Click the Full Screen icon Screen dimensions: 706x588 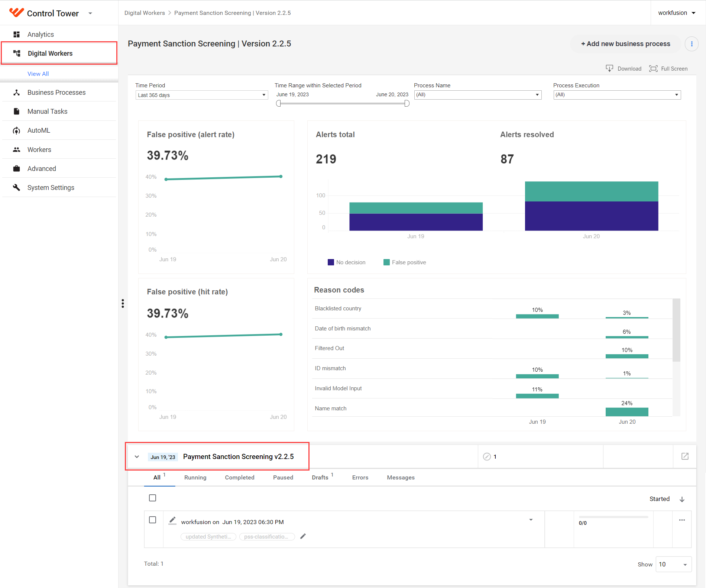653,68
